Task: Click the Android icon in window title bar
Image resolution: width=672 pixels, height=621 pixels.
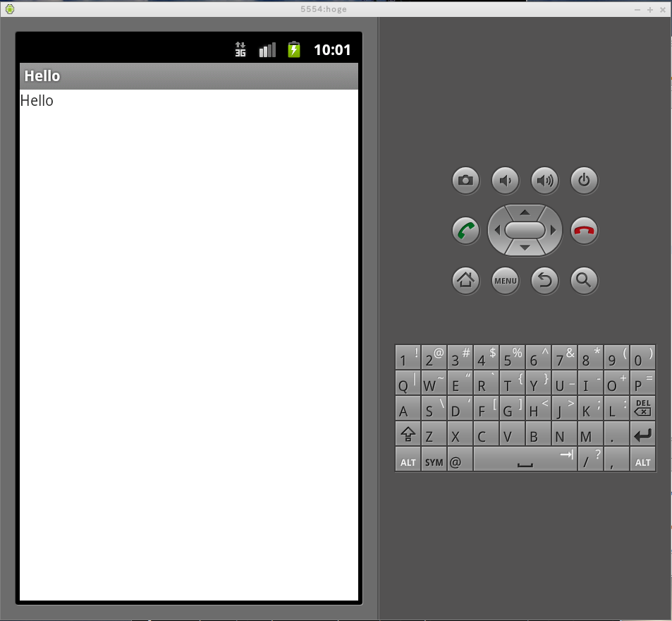Action: point(9,9)
